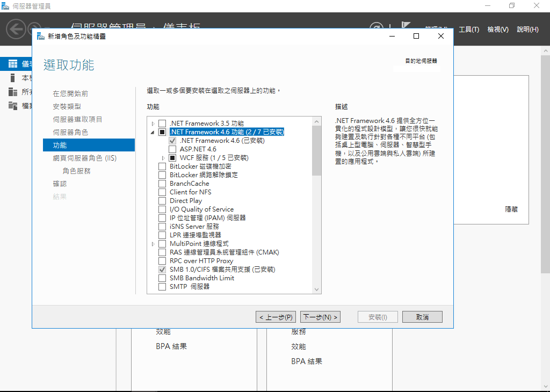Tick the Client for NFS checkbox
This screenshot has width=550, height=392.
(x=162, y=192)
